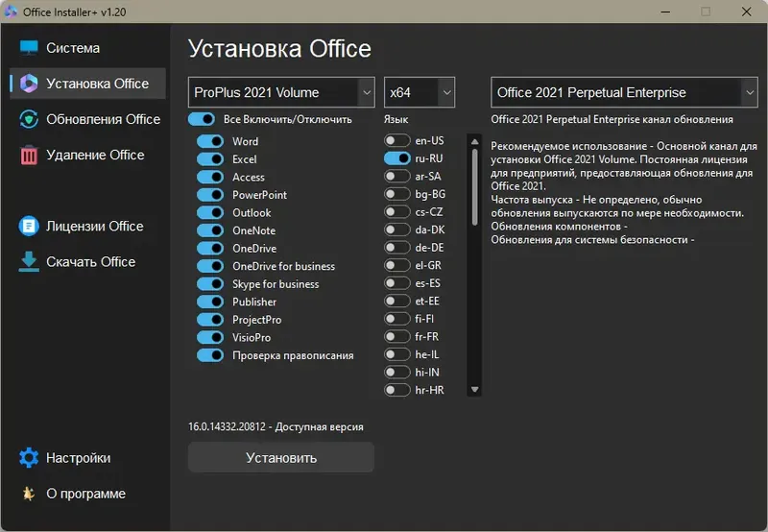Enable the en-US language toggle

[397, 140]
